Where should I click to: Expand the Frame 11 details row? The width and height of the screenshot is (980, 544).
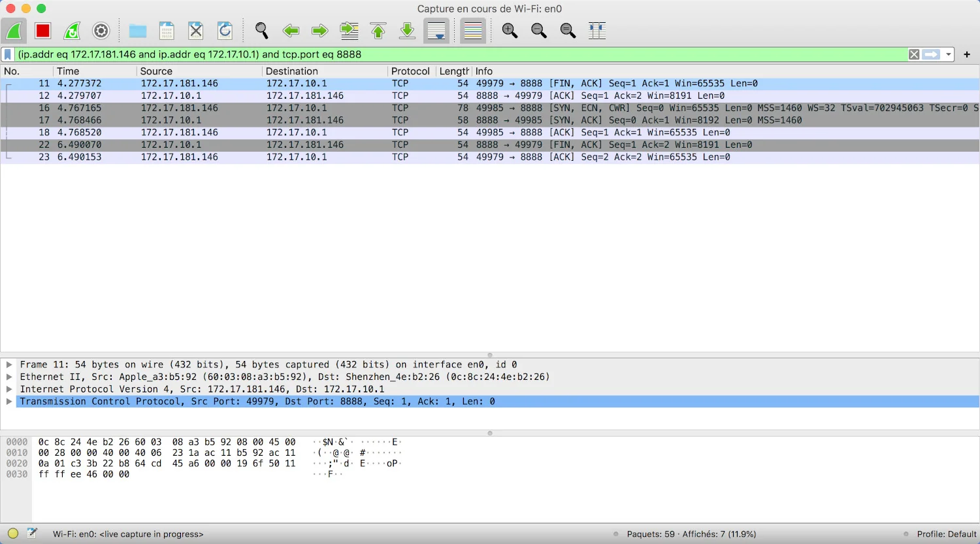tap(9, 365)
